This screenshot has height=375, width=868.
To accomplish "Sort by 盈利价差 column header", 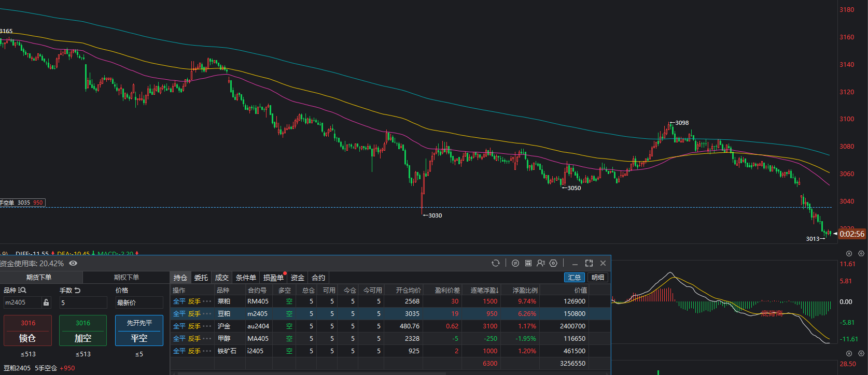I will 447,290.
